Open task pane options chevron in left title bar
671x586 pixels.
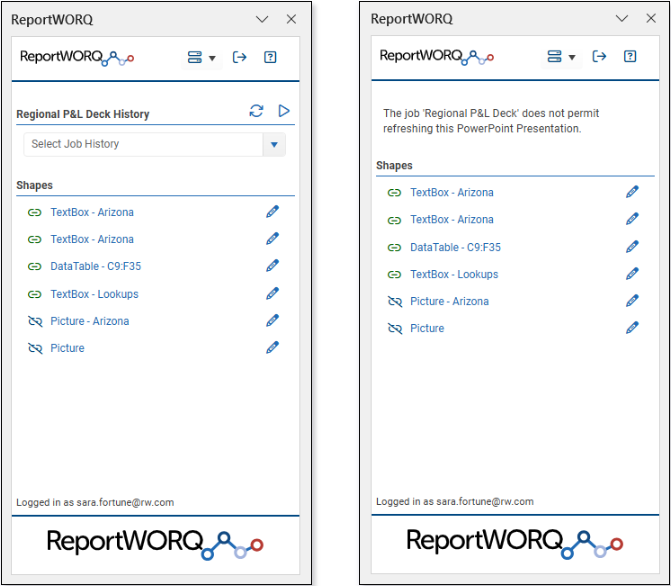tap(262, 19)
